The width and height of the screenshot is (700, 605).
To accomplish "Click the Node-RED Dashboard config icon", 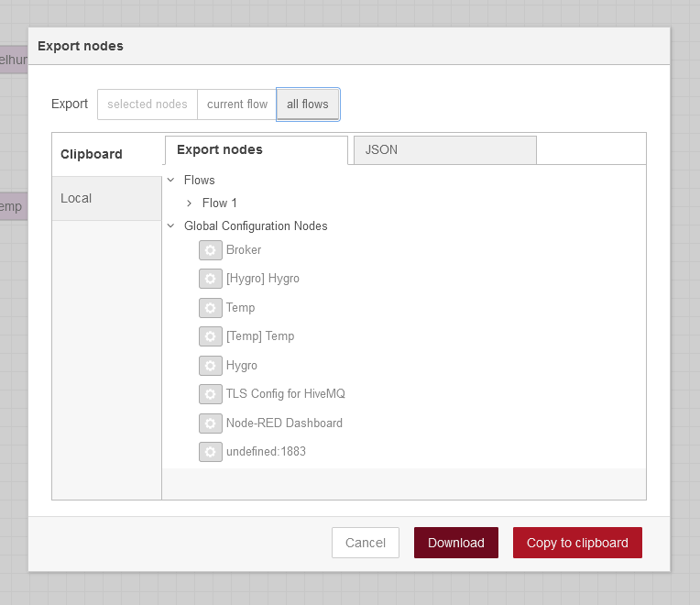I will click(211, 423).
